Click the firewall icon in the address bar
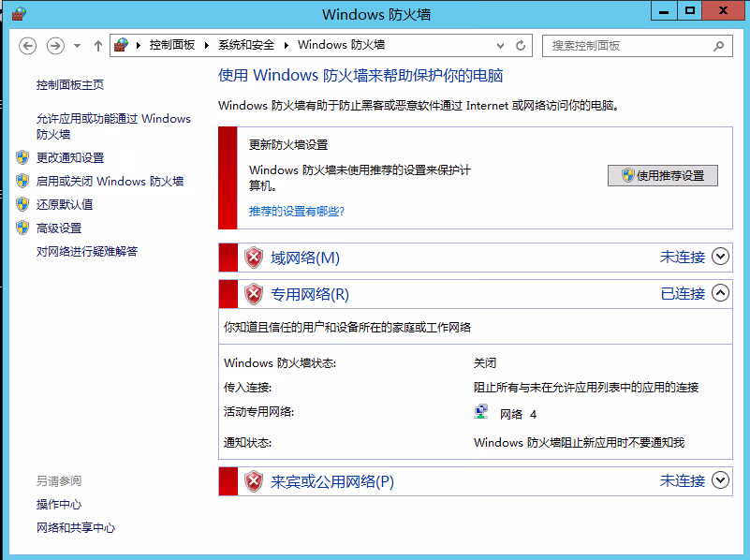 [121, 44]
